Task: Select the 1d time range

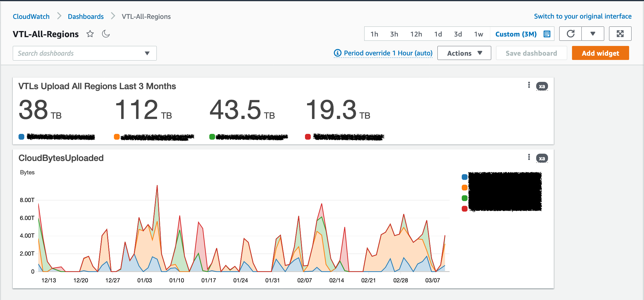Action: coord(438,34)
